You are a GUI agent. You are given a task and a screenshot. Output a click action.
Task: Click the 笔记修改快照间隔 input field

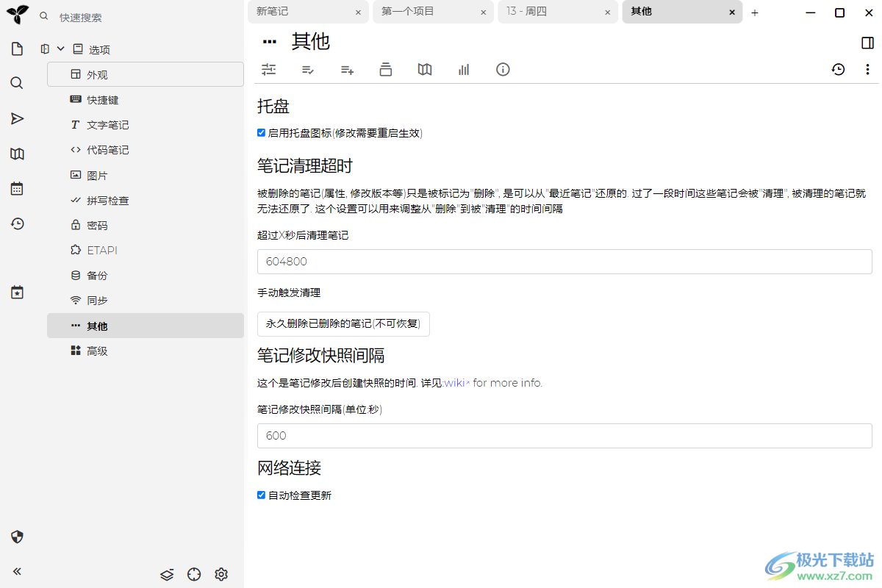[564, 436]
